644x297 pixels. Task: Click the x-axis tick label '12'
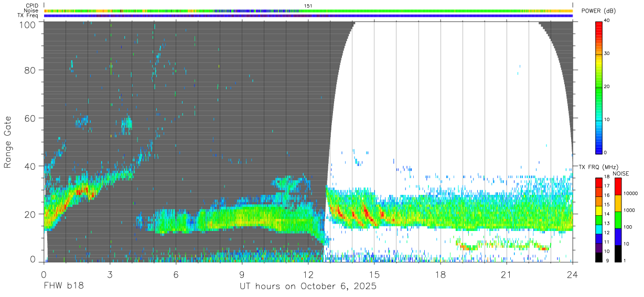308,274
